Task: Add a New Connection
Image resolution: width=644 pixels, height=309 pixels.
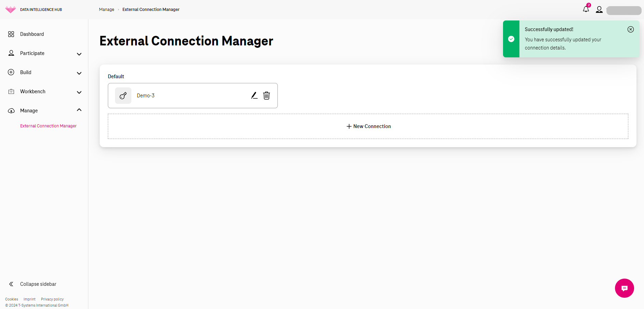Action: [x=368, y=126]
